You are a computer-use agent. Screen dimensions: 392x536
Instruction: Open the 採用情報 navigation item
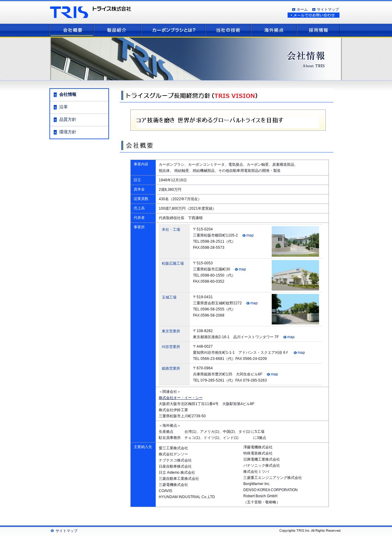(318, 30)
